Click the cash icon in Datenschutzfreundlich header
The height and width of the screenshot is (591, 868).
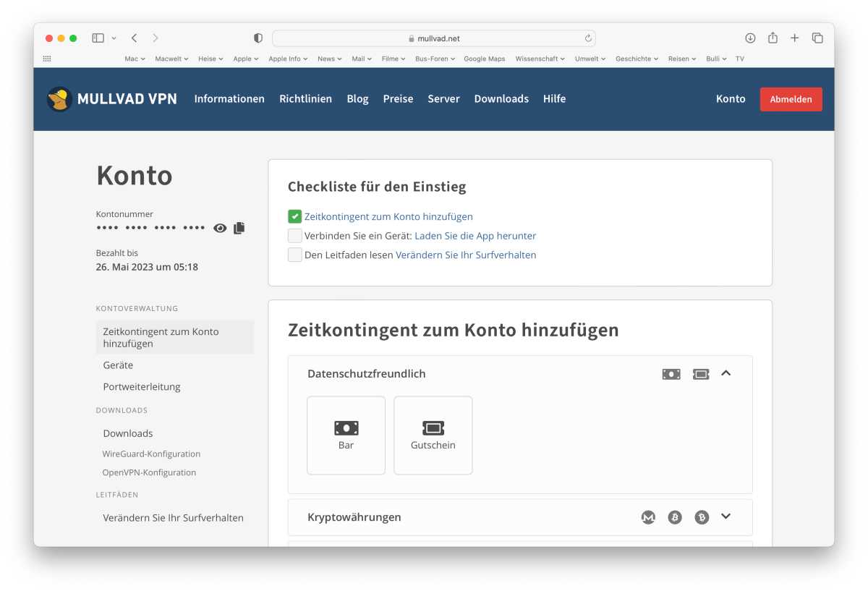[671, 374]
